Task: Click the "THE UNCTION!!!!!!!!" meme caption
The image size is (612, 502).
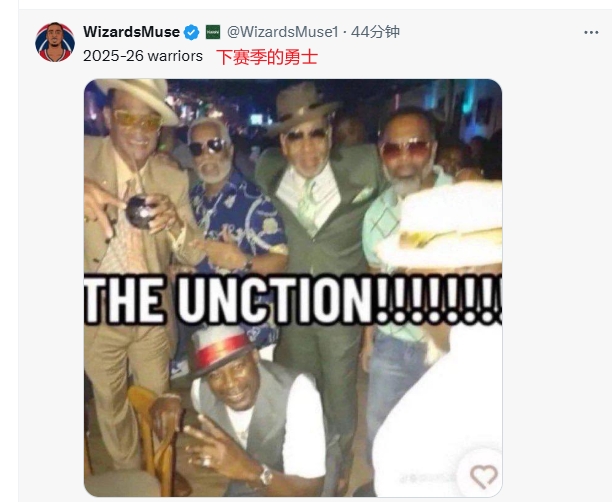Action: point(292,297)
